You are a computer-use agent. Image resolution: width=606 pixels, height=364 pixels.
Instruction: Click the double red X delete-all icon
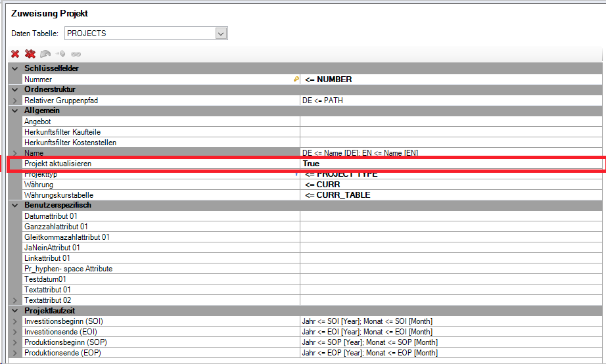tap(30, 54)
